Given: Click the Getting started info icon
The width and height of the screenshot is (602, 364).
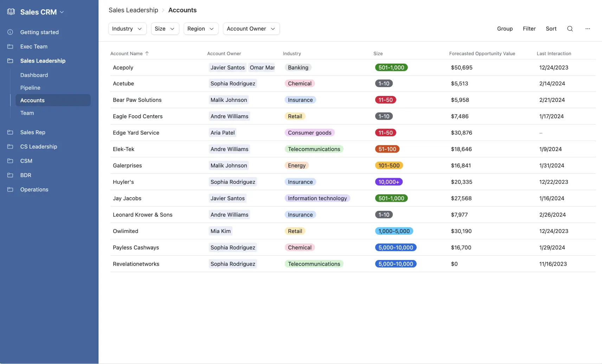Looking at the screenshot, I should click(x=10, y=32).
